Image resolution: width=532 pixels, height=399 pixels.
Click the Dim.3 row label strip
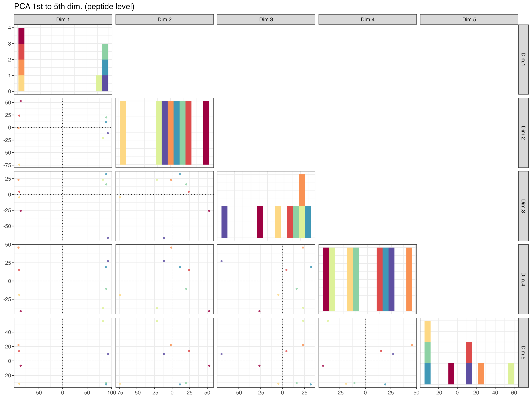(523, 206)
